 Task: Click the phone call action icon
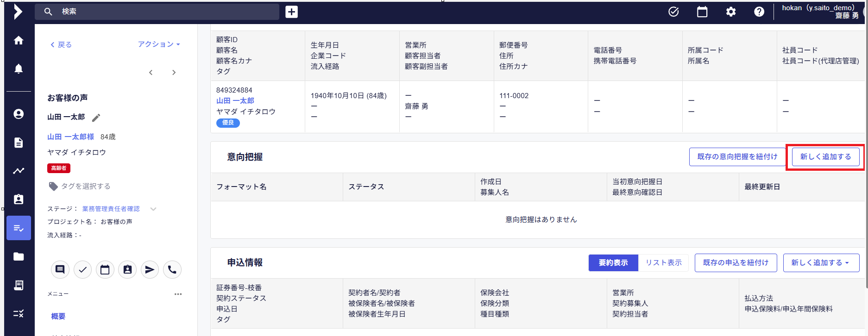pyautogui.click(x=172, y=269)
